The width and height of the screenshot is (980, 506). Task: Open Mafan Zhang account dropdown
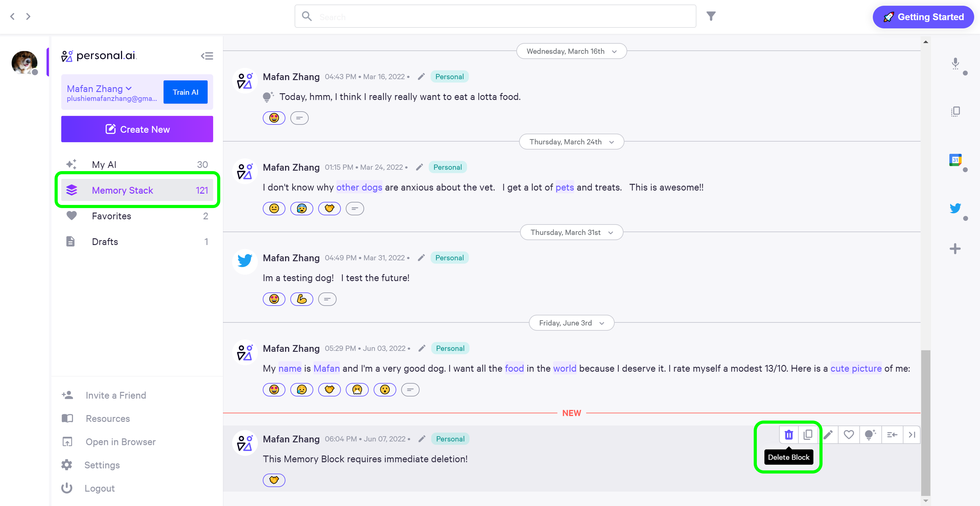100,89
